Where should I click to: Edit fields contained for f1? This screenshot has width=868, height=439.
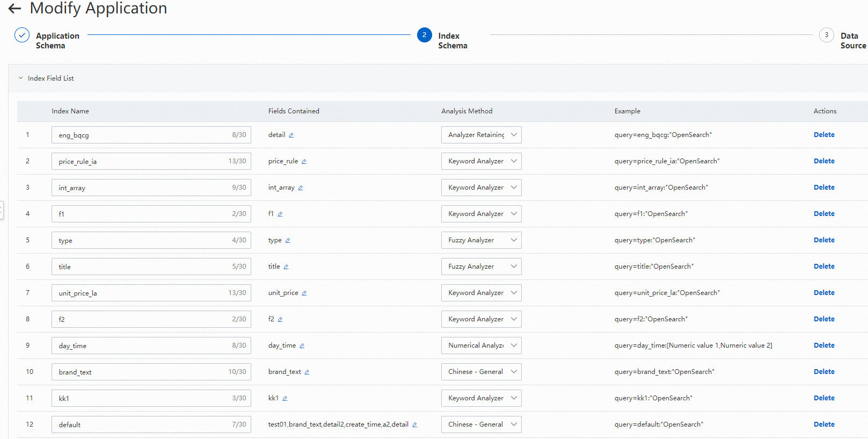(280, 214)
